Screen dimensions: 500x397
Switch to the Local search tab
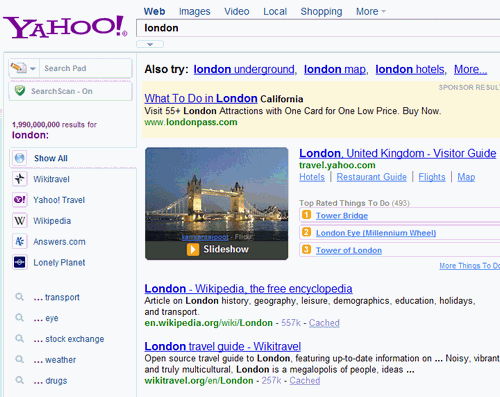point(275,11)
